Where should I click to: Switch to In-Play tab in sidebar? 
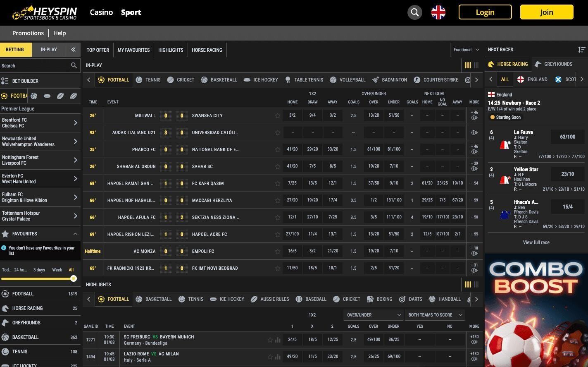pyautogui.click(x=49, y=50)
